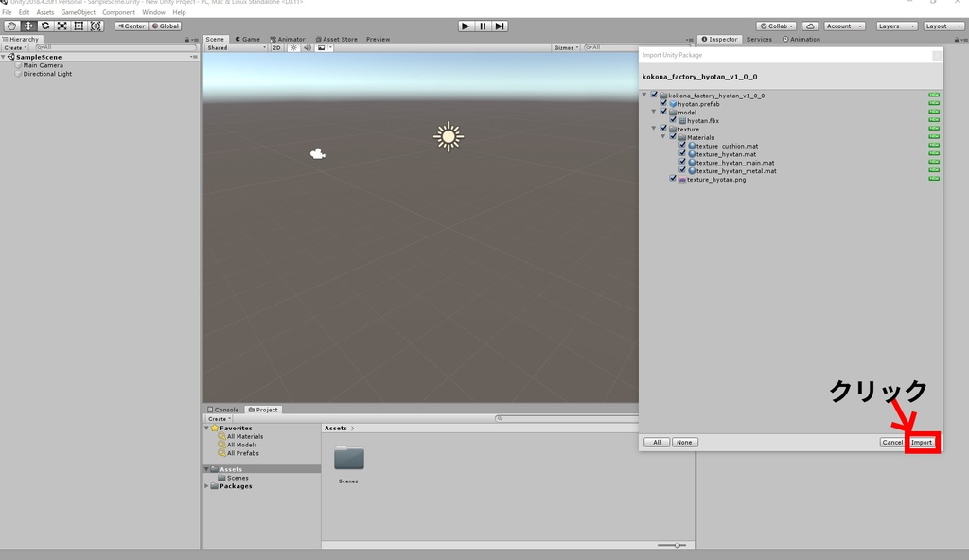Open the Help menu

(179, 12)
